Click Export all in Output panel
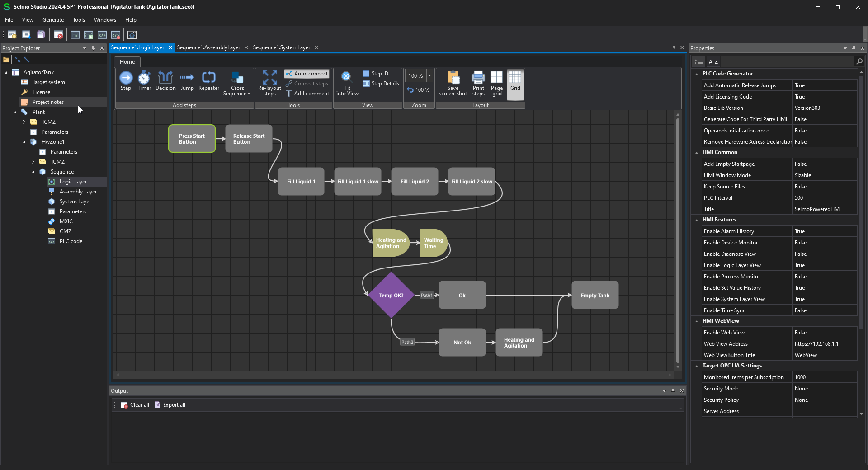The width and height of the screenshot is (868, 470). (x=170, y=405)
